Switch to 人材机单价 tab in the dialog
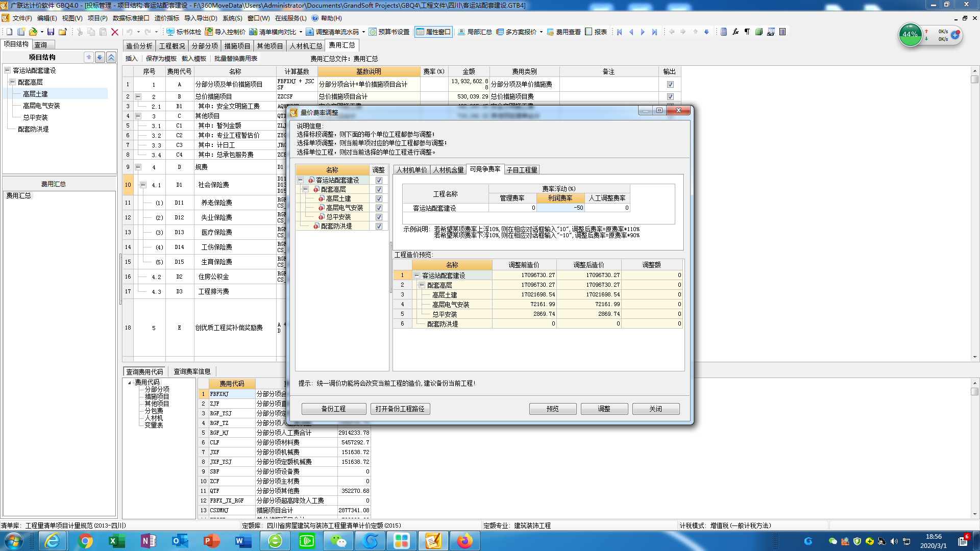 tap(412, 170)
